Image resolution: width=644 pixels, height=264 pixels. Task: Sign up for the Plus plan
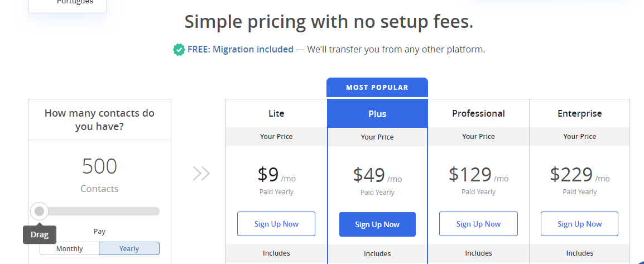(x=377, y=224)
